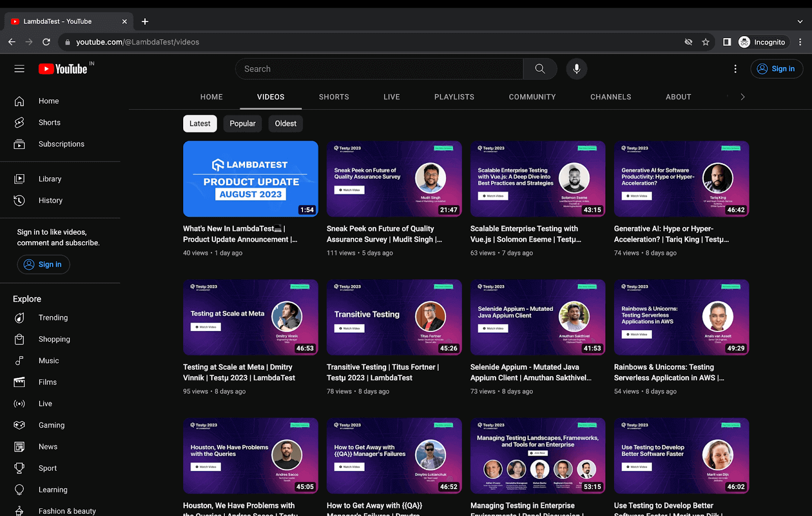
Task: Bookmark this page with star icon
Action: [x=705, y=42]
